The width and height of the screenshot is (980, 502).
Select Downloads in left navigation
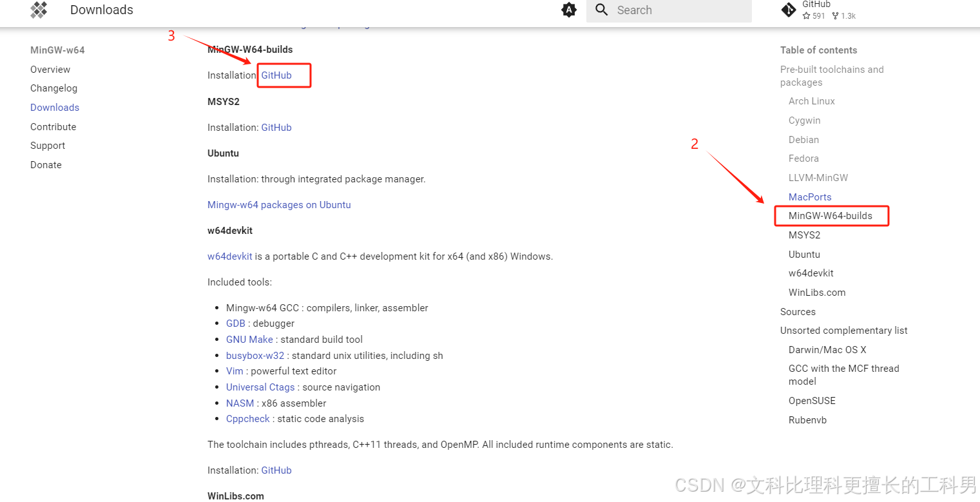[55, 108]
